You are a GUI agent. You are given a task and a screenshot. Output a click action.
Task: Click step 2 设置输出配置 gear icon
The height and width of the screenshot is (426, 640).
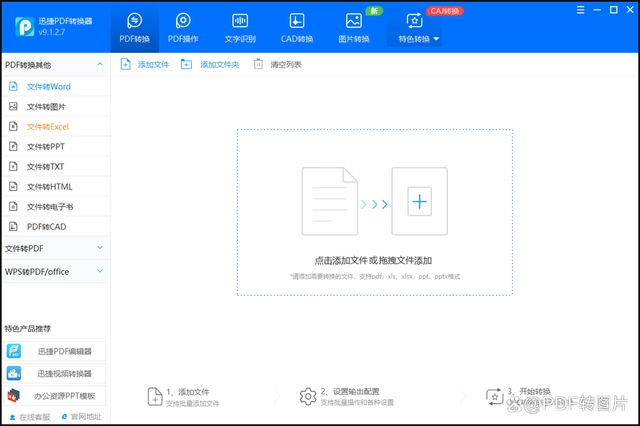click(x=308, y=396)
